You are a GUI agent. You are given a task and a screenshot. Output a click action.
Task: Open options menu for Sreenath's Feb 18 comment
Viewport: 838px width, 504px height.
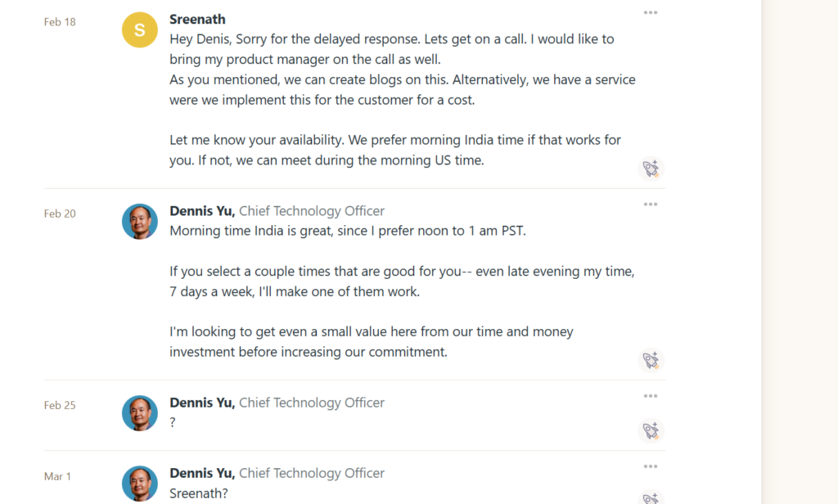click(651, 13)
